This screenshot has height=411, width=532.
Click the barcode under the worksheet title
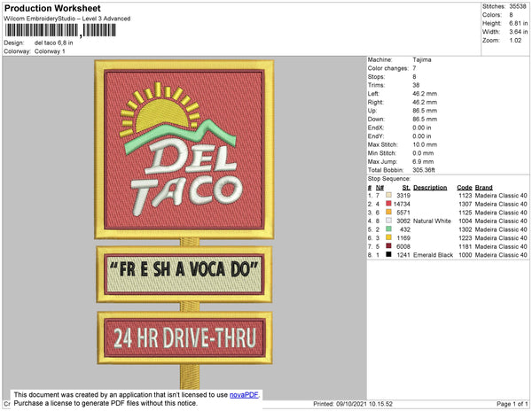click(60, 30)
